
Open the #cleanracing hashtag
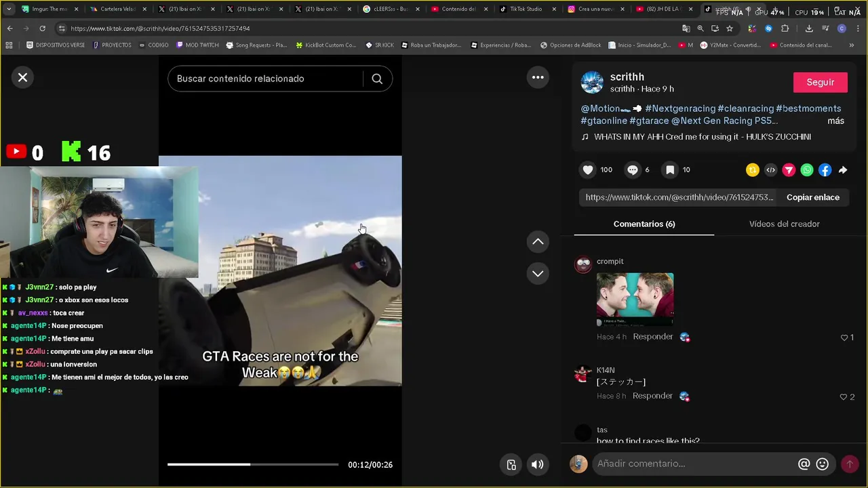[x=745, y=108]
